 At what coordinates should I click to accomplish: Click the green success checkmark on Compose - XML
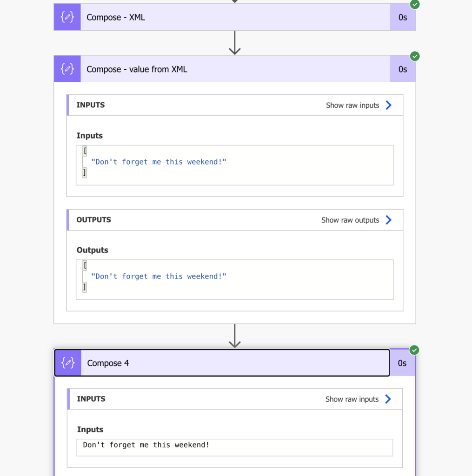pos(415,4)
